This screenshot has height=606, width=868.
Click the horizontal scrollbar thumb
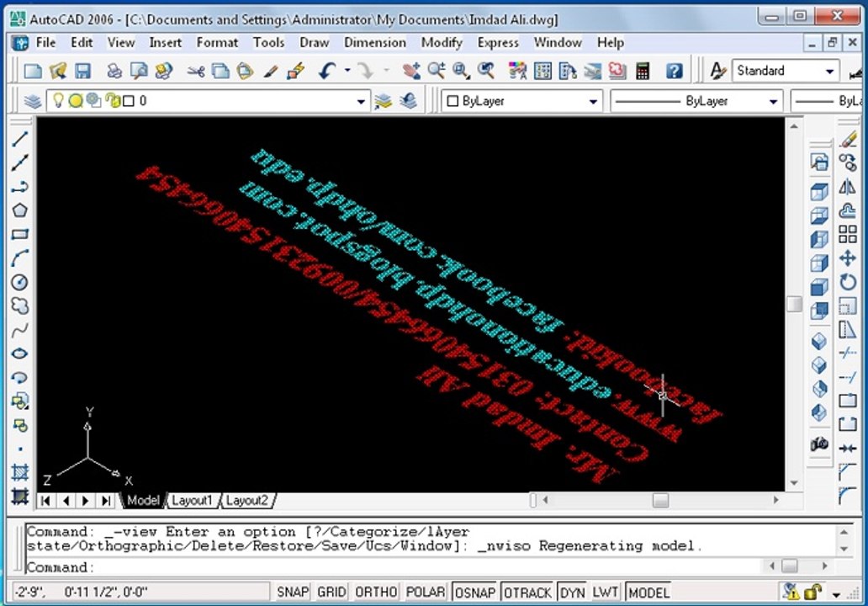(660, 500)
